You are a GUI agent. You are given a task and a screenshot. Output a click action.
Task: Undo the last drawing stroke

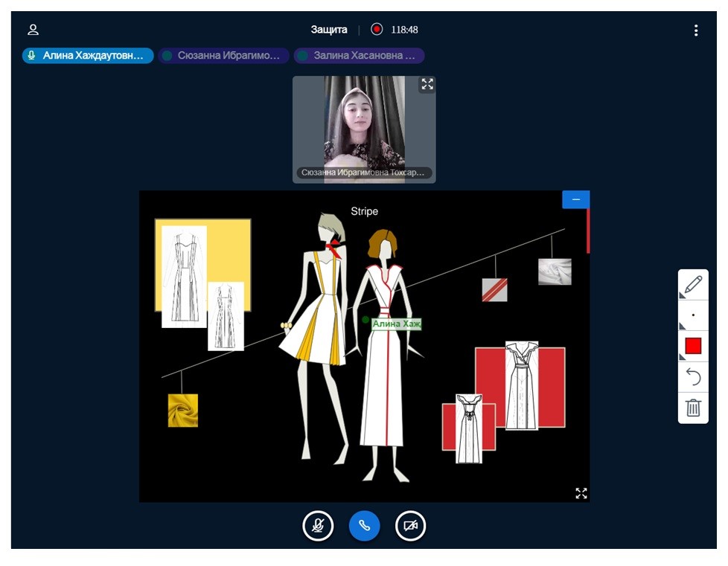693,377
